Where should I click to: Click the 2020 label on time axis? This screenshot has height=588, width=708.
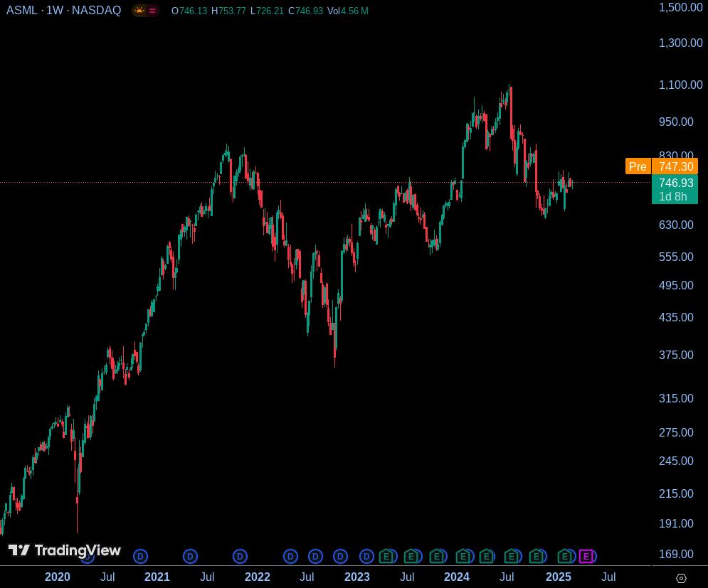point(58,577)
